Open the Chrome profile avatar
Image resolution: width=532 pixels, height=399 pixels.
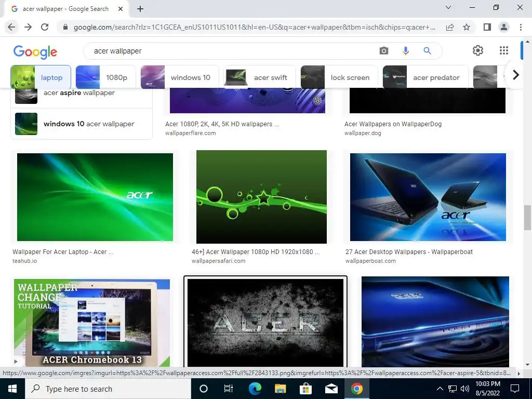click(x=504, y=27)
